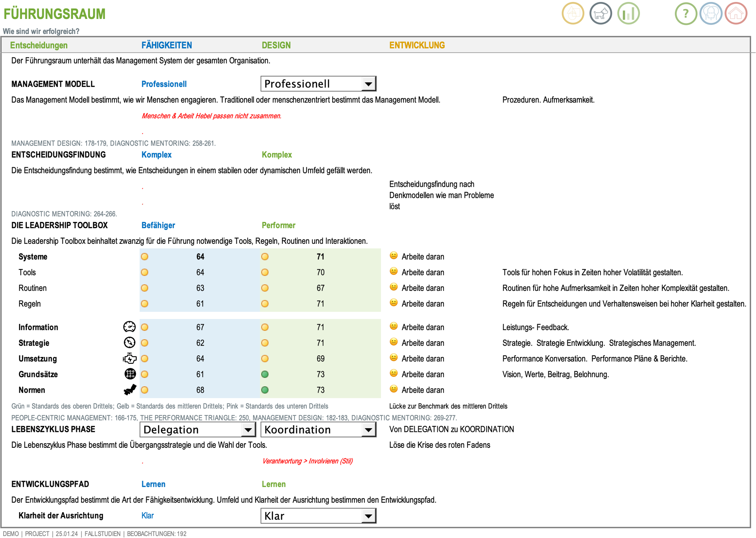The height and width of the screenshot is (538, 756).
Task: Click the smiley icon in Umsetzung row
Action: [393, 357]
